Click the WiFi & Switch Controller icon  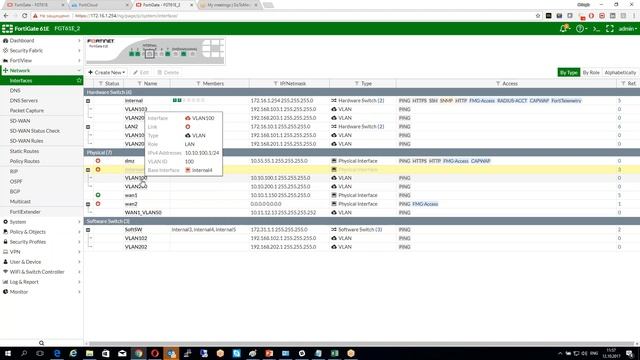[5, 271]
